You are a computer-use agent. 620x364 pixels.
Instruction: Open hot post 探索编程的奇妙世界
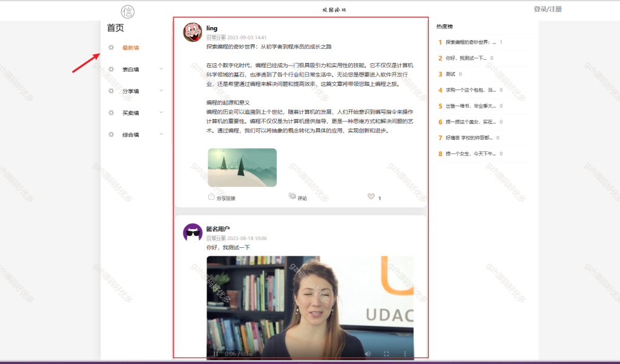[470, 42]
